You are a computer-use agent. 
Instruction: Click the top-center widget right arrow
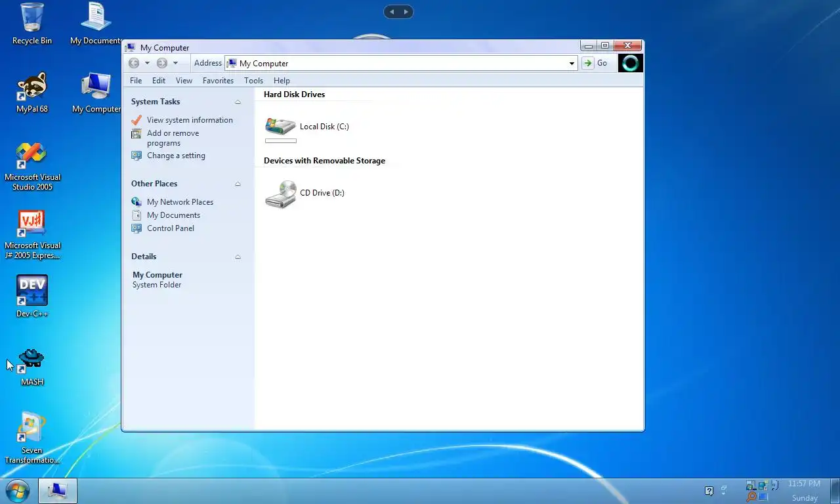pyautogui.click(x=406, y=12)
